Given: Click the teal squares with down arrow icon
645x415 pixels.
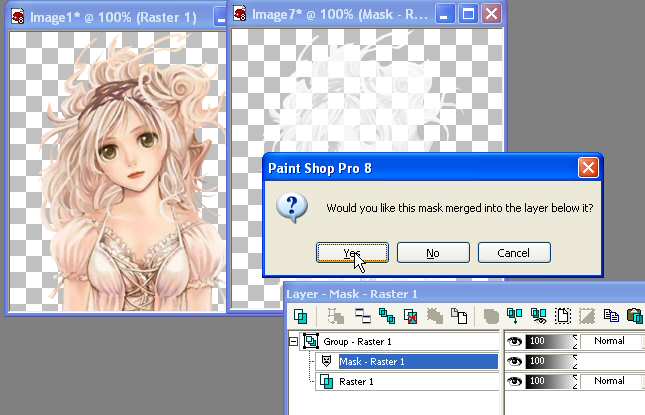Looking at the screenshot, I should point(514,316).
